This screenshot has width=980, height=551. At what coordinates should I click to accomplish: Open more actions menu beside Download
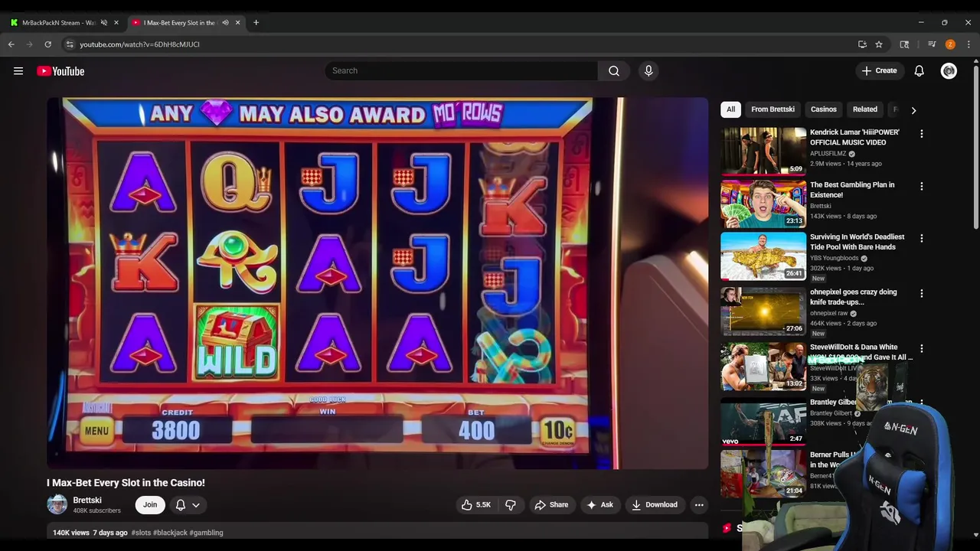point(698,504)
